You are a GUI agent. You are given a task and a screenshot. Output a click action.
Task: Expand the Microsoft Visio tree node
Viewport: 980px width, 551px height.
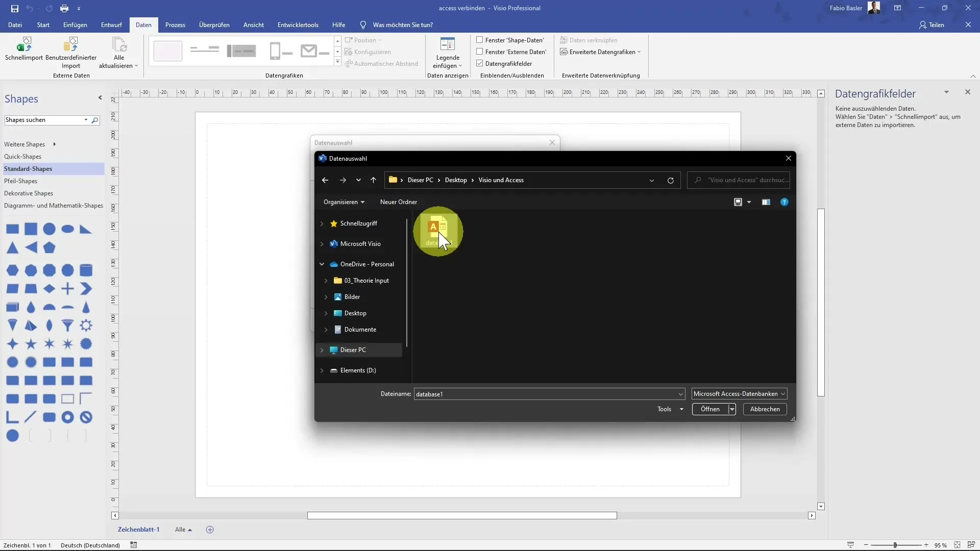(322, 244)
